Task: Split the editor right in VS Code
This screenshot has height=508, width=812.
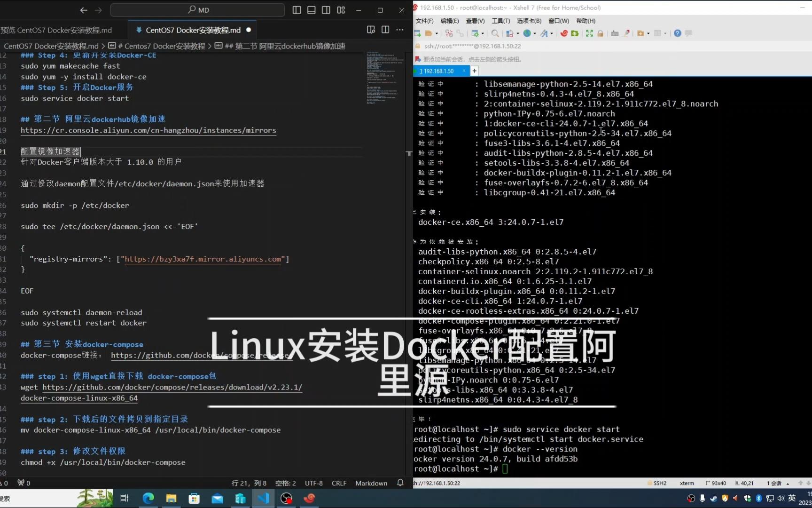Action: [385, 30]
